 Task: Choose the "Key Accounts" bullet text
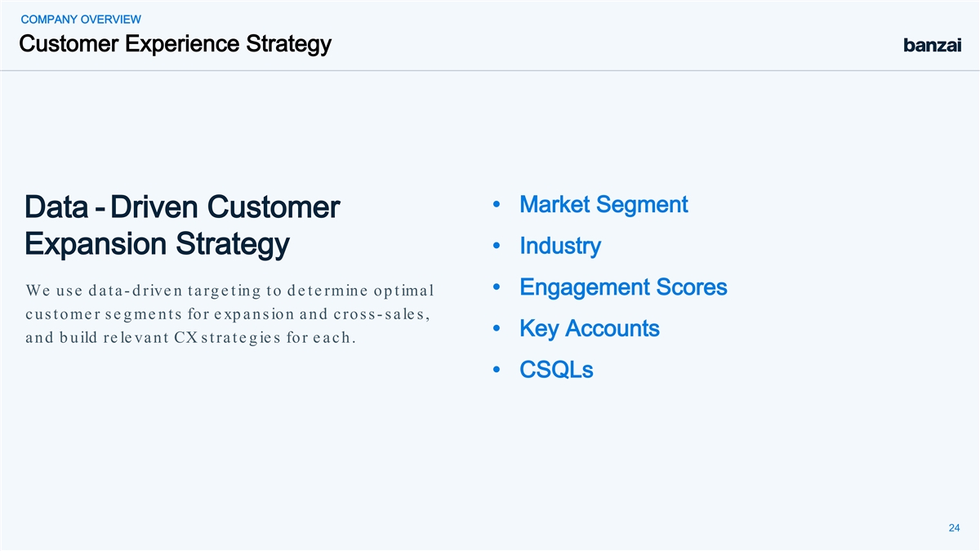pos(589,329)
